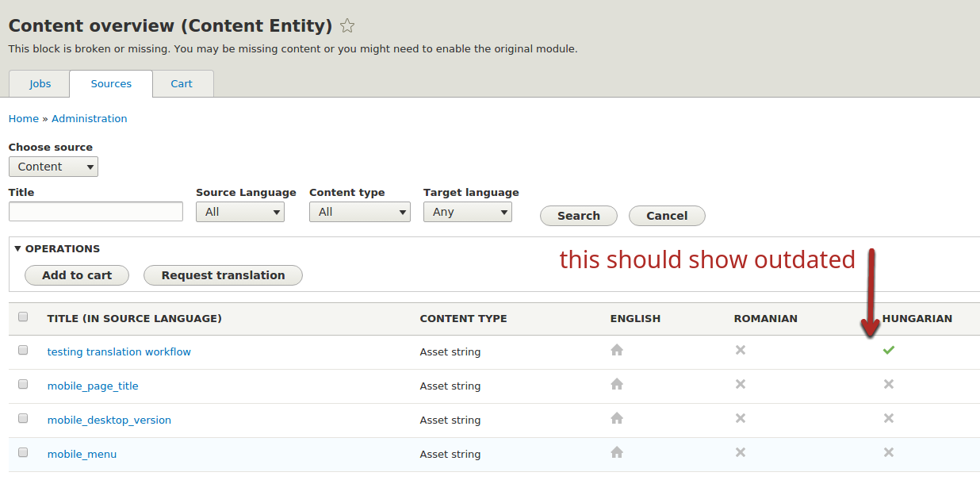Check the checkbox for mobile_page_title row

(x=22, y=383)
